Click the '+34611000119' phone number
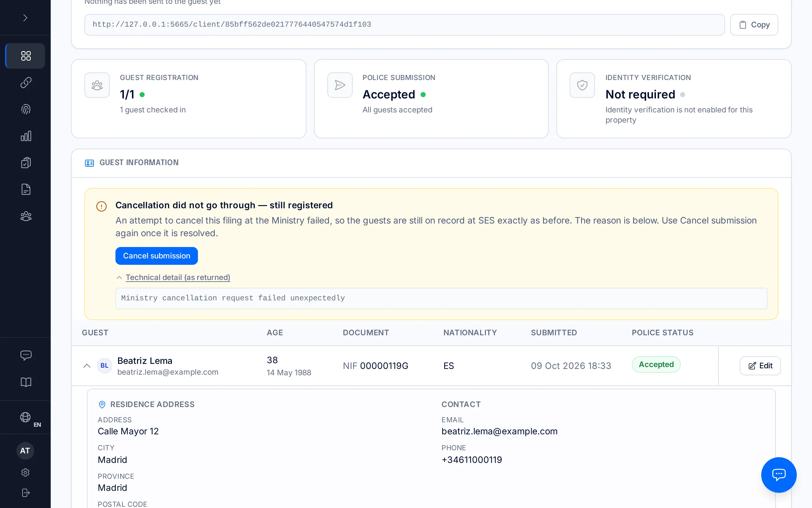This screenshot has width=812, height=508. (x=472, y=460)
